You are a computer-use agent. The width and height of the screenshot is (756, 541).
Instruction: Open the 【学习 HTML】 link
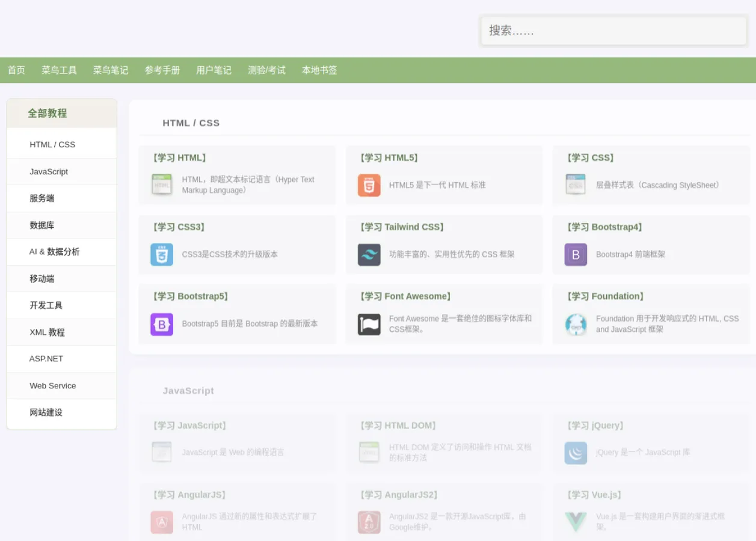coord(180,157)
